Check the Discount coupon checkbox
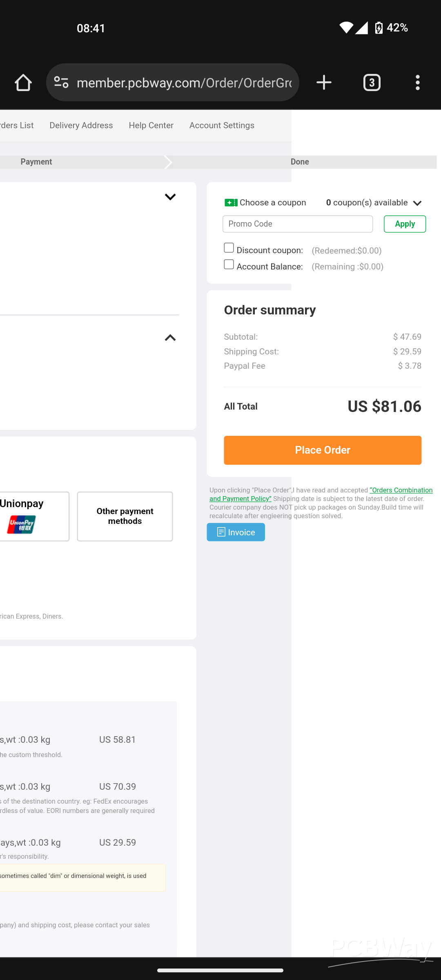The width and height of the screenshot is (441, 980). (229, 248)
